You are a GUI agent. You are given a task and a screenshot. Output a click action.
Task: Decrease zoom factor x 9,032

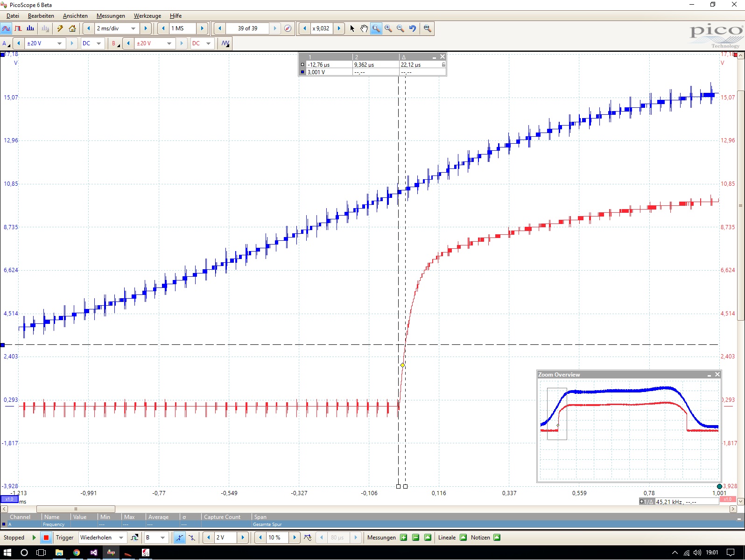[305, 28]
